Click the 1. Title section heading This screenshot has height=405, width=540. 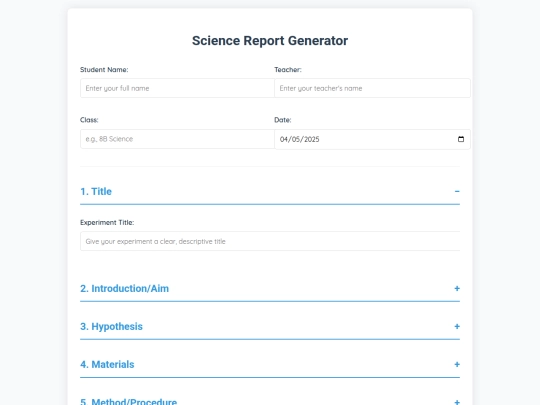pyautogui.click(x=96, y=191)
